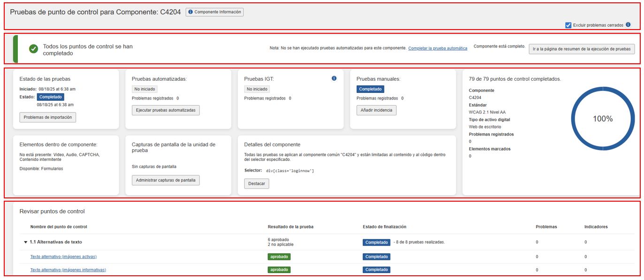Click the Nombre del punto de control column header
644x280 pixels.
[59, 227]
